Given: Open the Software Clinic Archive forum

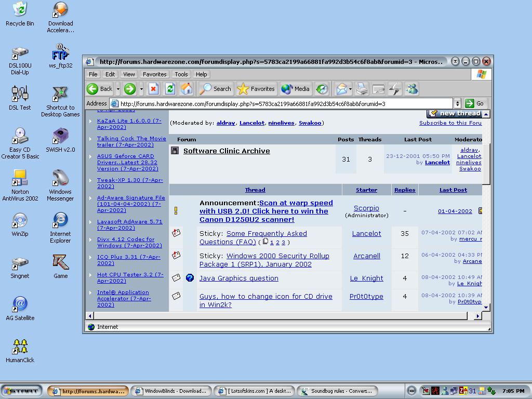Looking at the screenshot, I should click(226, 151).
